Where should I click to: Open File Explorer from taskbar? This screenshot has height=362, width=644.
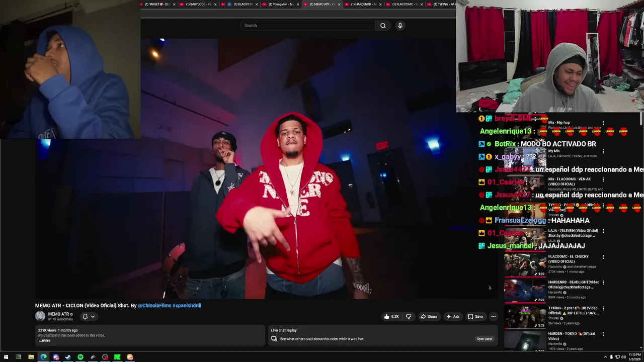click(31, 357)
